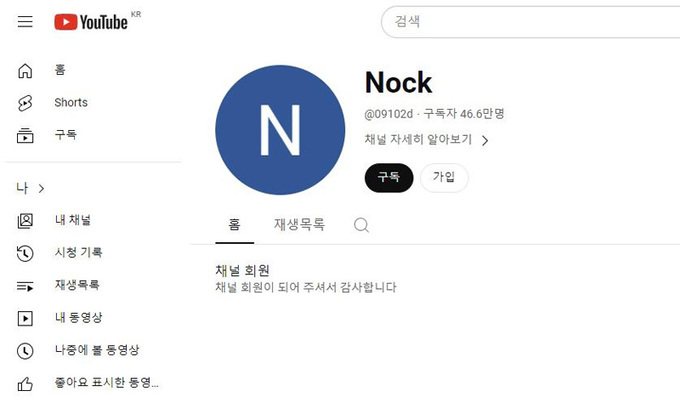Click the 검색 search field
680x408 pixels.
pyautogui.click(x=530, y=22)
